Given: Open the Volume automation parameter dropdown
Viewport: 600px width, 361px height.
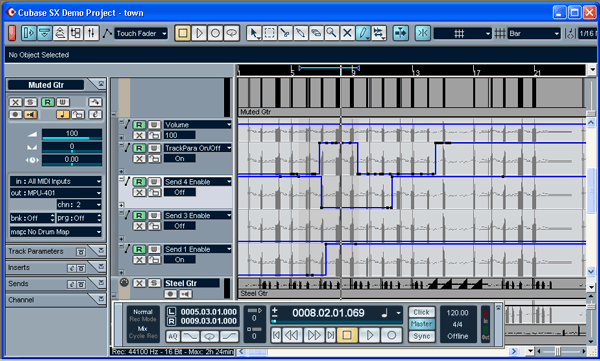Looking at the screenshot, I should 197,125.
